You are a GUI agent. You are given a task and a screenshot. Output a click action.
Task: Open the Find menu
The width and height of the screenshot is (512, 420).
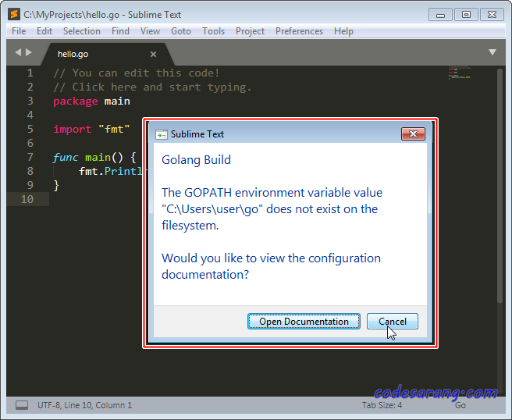click(x=120, y=31)
